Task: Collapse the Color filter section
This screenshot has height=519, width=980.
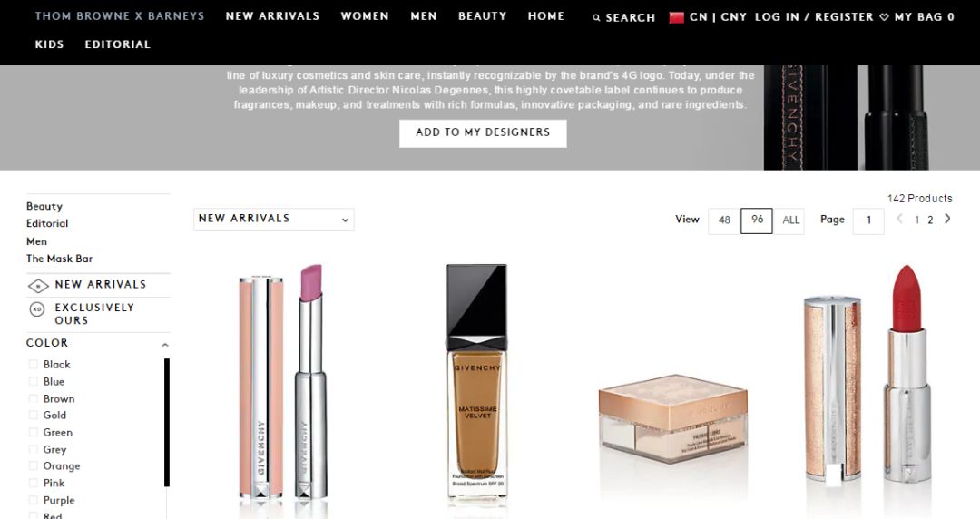Action: (165, 345)
